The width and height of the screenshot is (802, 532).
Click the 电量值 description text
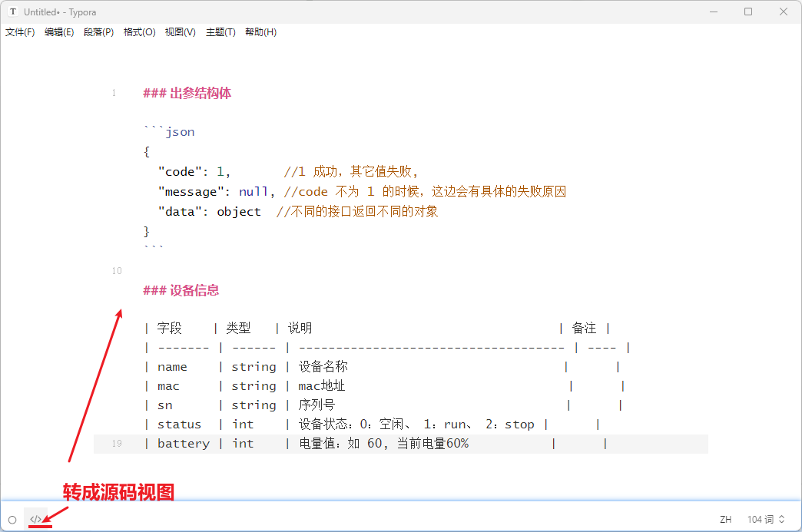(383, 443)
